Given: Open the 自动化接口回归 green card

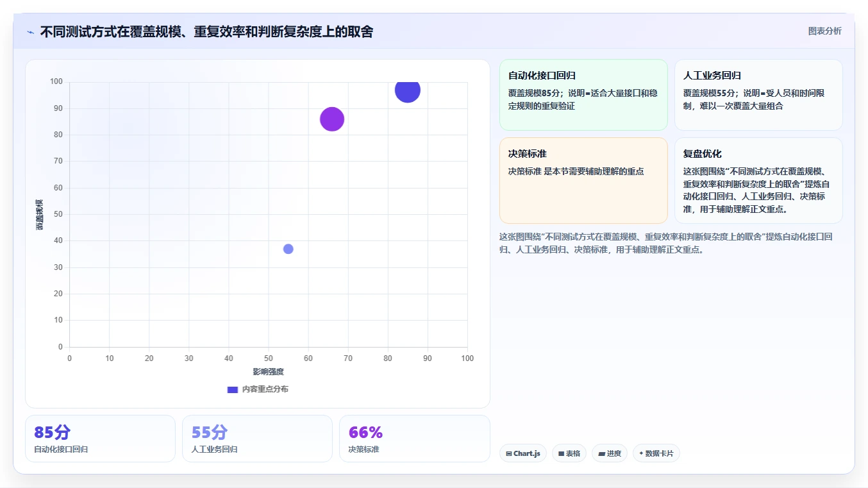Looking at the screenshot, I should point(583,95).
